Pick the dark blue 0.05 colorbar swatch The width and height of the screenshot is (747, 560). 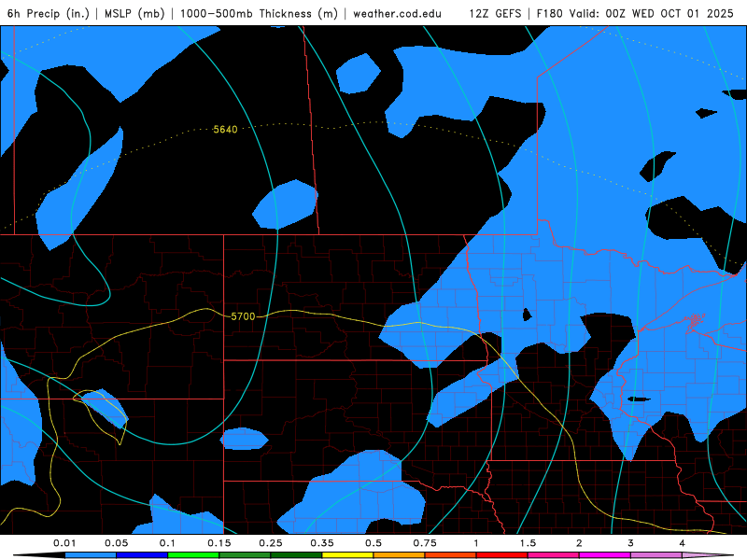[142, 555]
